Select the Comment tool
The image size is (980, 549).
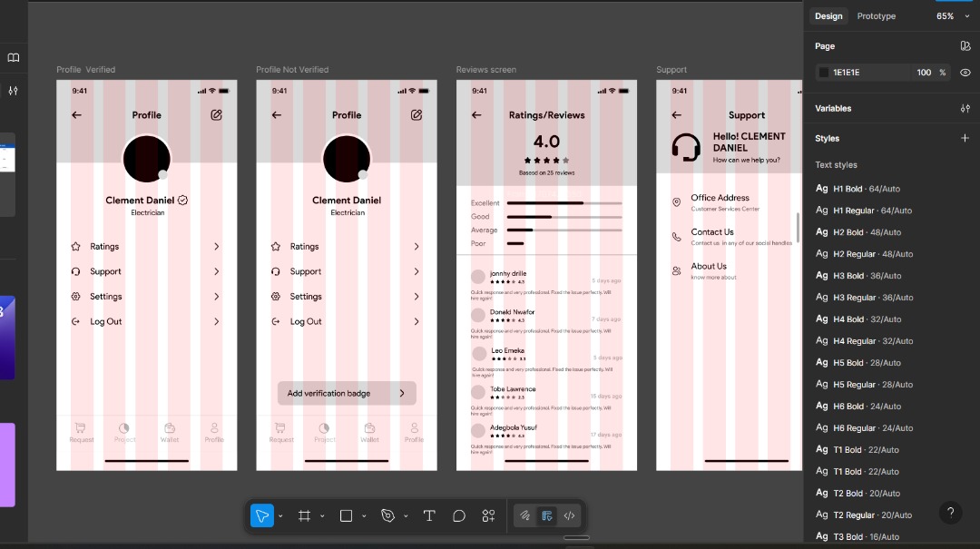point(459,515)
